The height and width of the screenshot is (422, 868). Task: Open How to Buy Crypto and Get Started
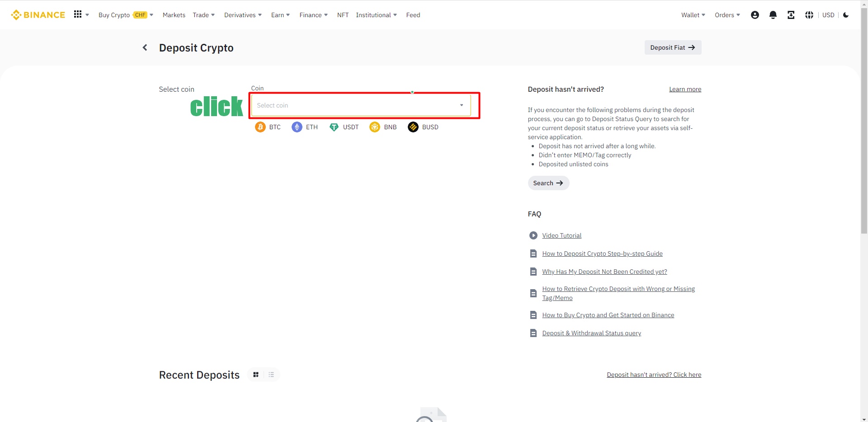608,315
